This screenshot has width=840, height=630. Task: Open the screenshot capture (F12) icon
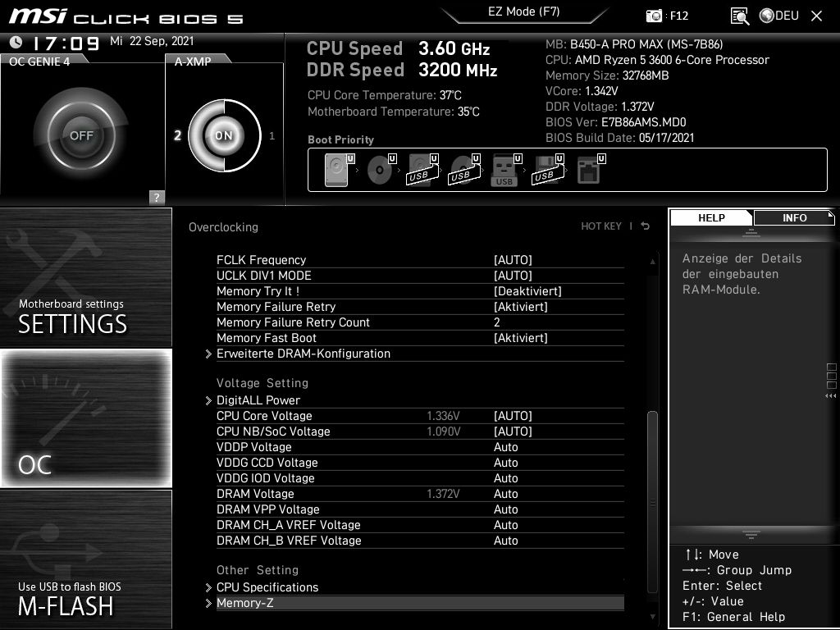click(656, 15)
